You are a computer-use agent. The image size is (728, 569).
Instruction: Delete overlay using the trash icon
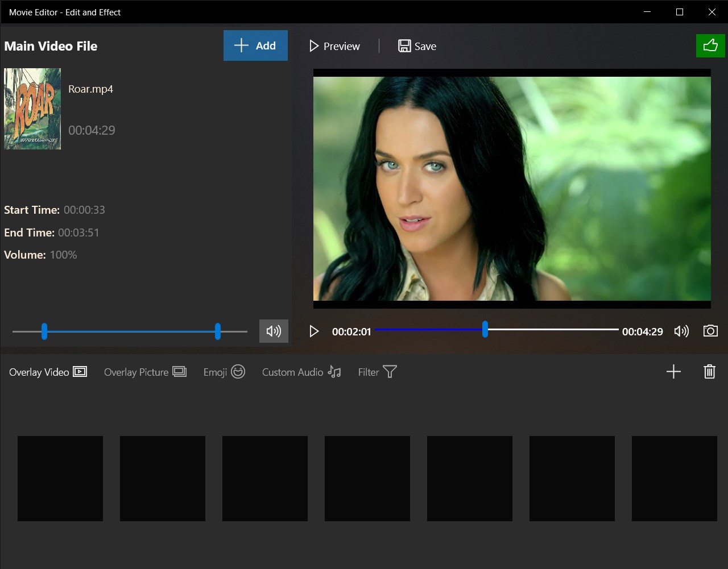pyautogui.click(x=709, y=372)
